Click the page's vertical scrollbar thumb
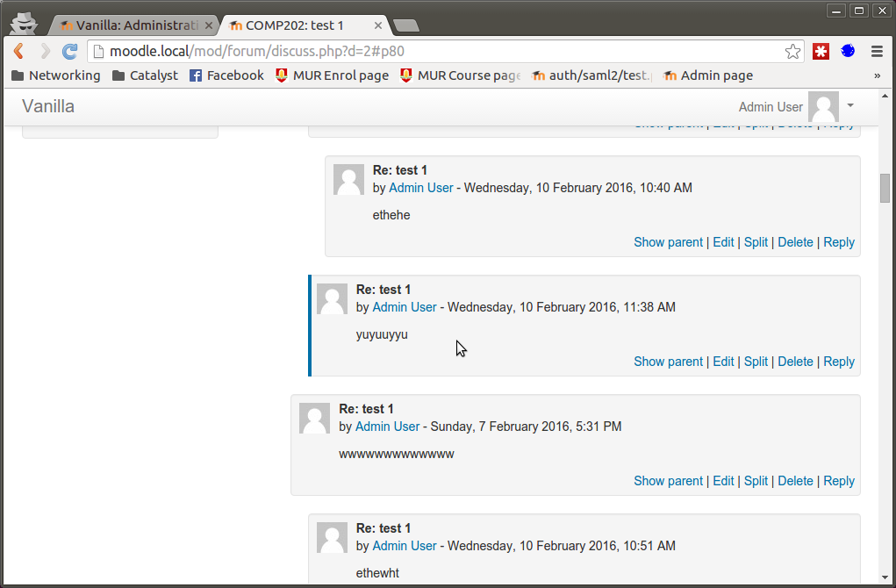This screenshot has width=896, height=588. tap(885, 188)
